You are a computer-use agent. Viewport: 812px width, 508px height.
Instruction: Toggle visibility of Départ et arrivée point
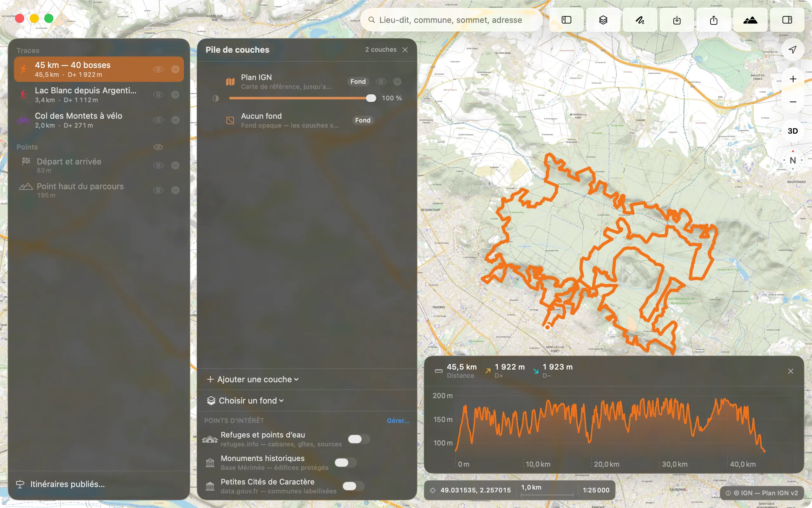point(158,165)
